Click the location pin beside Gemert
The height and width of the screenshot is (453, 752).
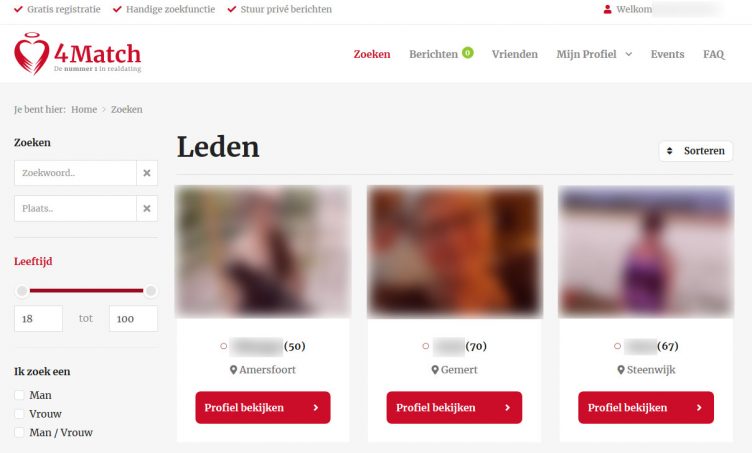point(435,370)
